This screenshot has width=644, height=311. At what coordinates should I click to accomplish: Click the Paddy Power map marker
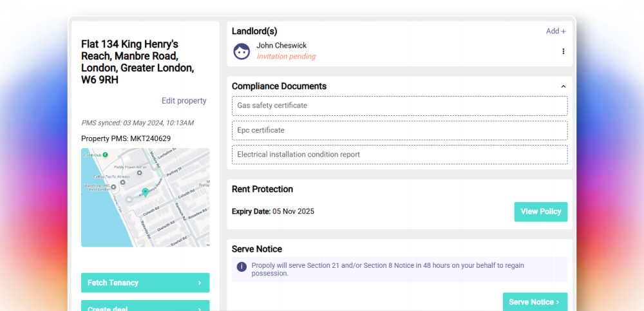140,173
